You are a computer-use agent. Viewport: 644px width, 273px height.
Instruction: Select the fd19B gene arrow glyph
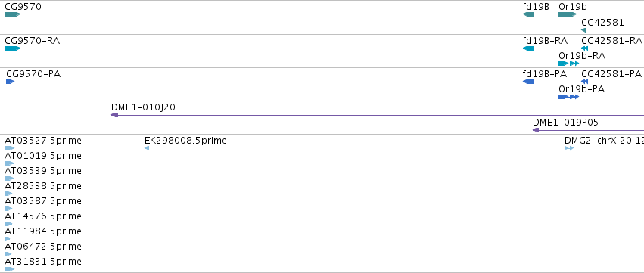pyautogui.click(x=528, y=14)
